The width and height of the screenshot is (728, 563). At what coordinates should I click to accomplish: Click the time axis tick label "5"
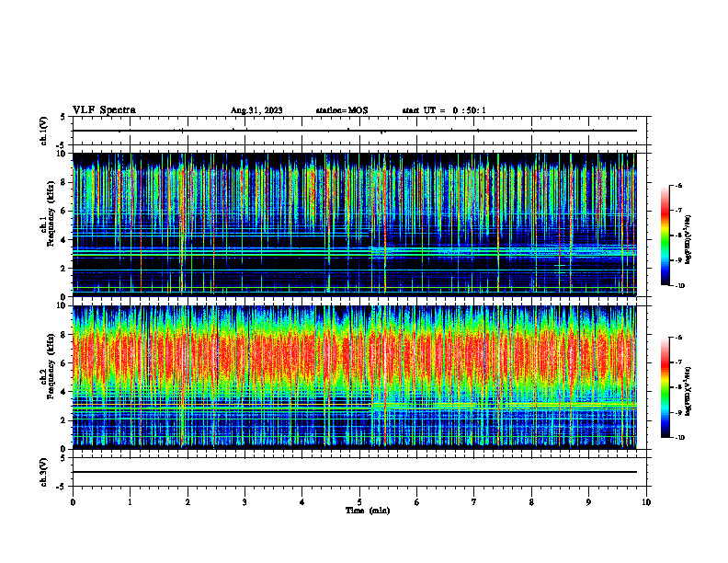(359, 502)
